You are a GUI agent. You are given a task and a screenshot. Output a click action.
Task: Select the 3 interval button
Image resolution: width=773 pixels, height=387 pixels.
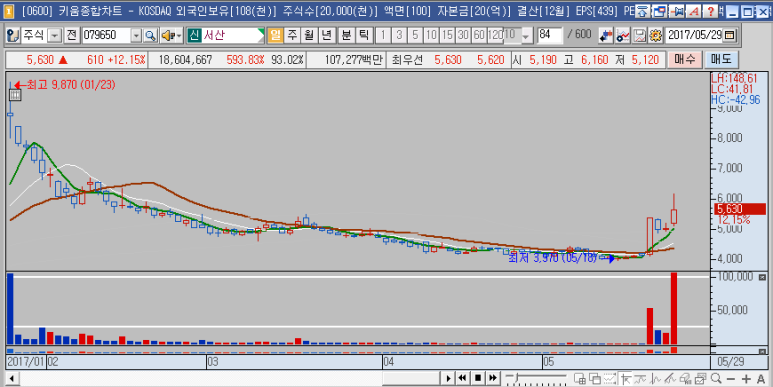(399, 35)
